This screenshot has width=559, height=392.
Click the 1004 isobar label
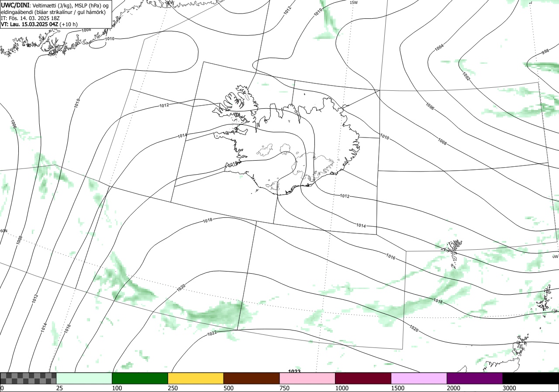point(439,47)
